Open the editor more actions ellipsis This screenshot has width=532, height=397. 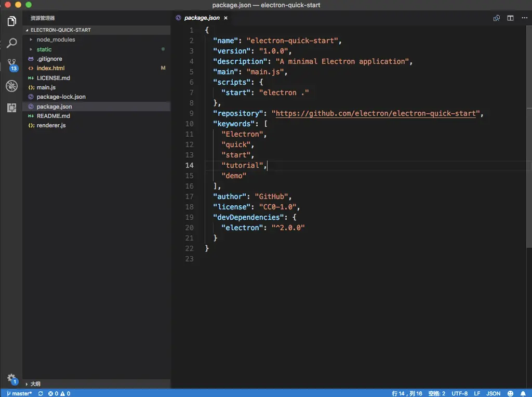click(x=525, y=18)
